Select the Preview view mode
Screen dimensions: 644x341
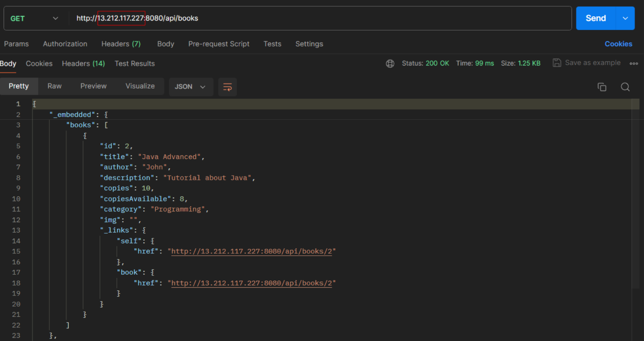[93, 86]
